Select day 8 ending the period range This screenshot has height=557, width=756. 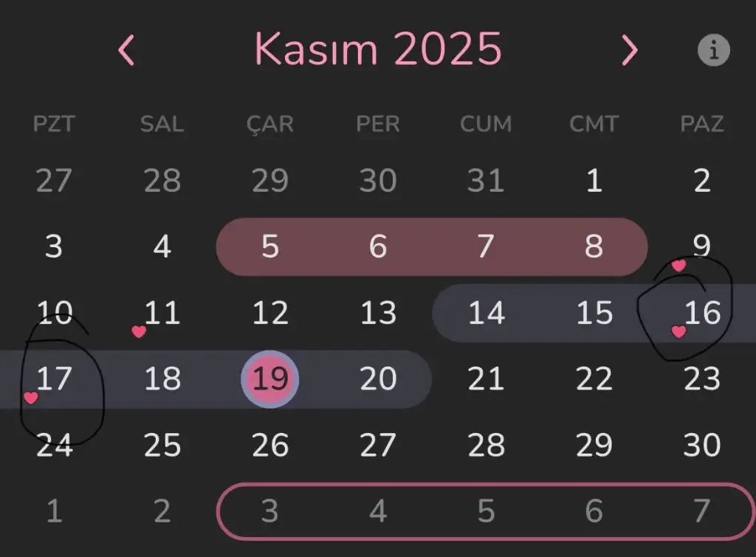[x=594, y=246]
